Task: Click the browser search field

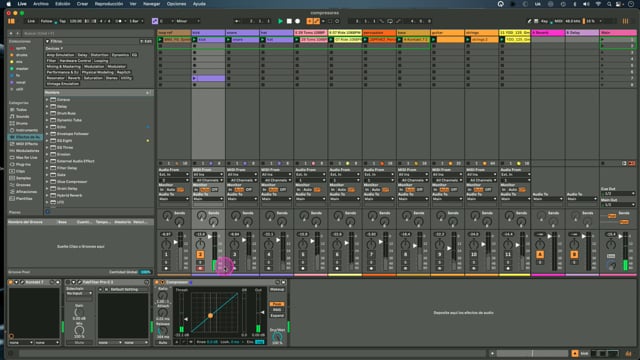Action: click(87, 33)
